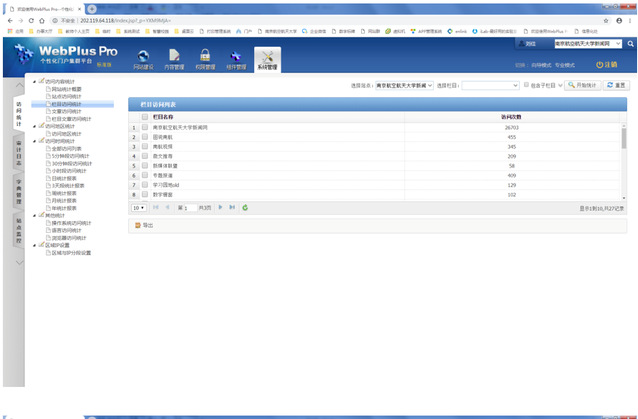Screen dimensions: 638x419
Task: Open the 网站建设 globe icon module
Action: click(143, 59)
